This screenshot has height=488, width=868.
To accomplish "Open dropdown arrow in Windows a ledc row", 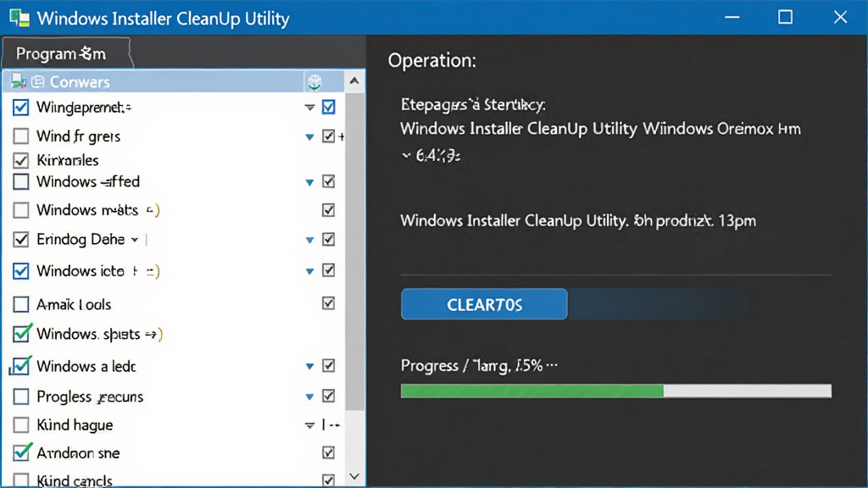I will 309,366.
